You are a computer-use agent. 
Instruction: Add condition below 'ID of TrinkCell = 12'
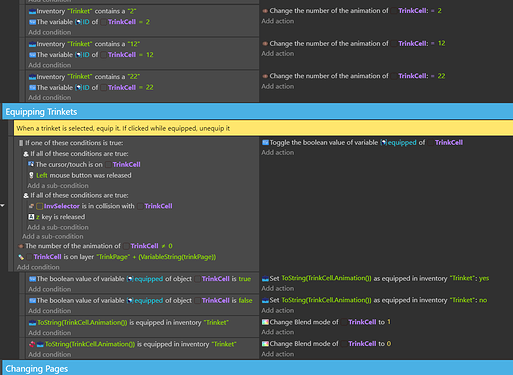[x=50, y=65]
